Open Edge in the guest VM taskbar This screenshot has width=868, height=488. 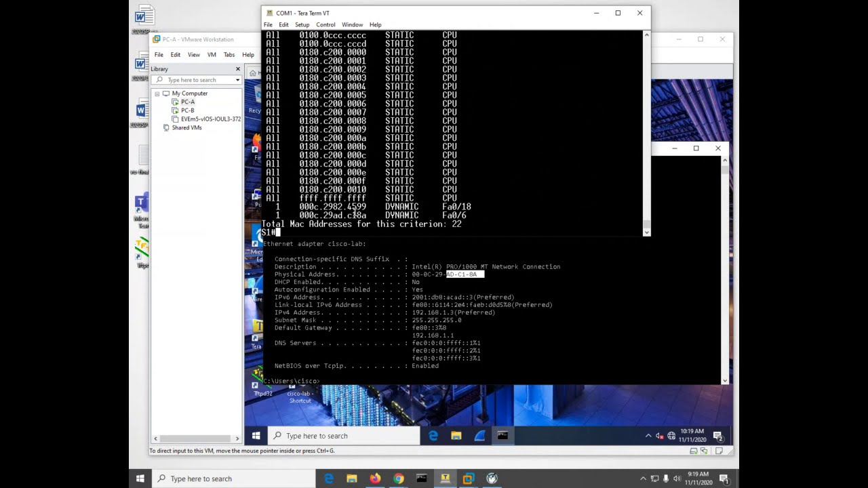(433, 436)
